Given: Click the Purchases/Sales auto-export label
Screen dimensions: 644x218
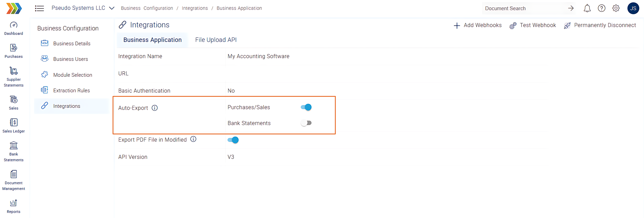Looking at the screenshot, I should click(249, 107).
